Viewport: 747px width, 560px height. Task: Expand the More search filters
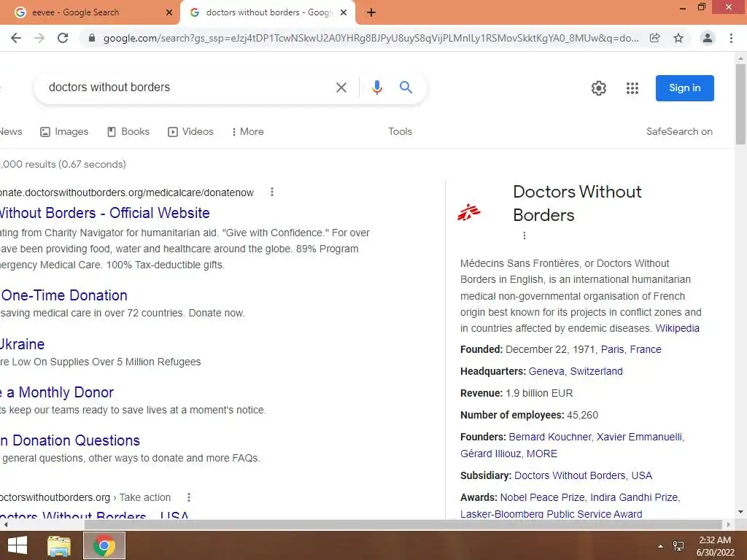point(248,131)
